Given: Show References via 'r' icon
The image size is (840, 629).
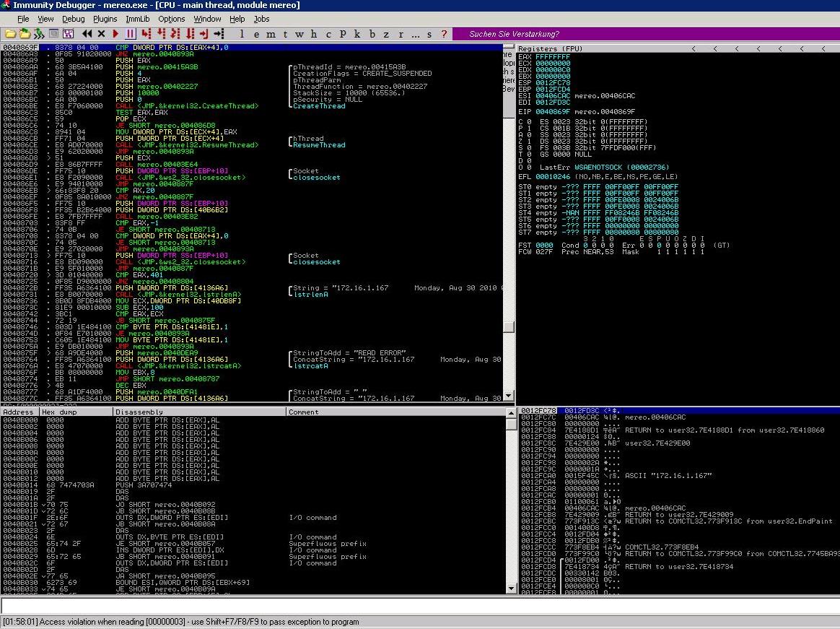Looking at the screenshot, I should [x=401, y=34].
